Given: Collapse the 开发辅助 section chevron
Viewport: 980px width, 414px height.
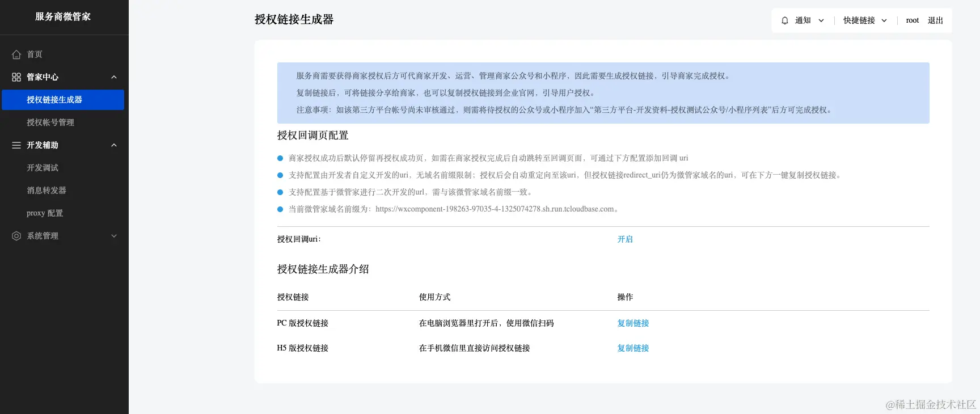Looking at the screenshot, I should pos(114,145).
